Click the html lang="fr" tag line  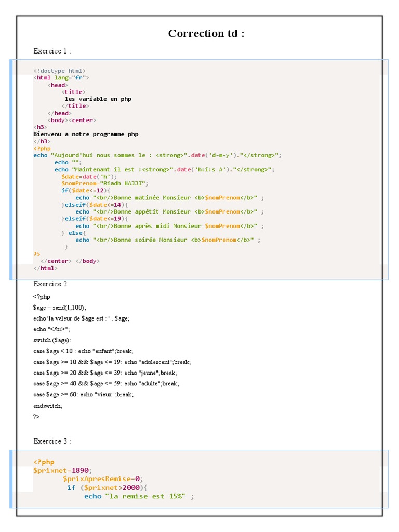(61, 78)
